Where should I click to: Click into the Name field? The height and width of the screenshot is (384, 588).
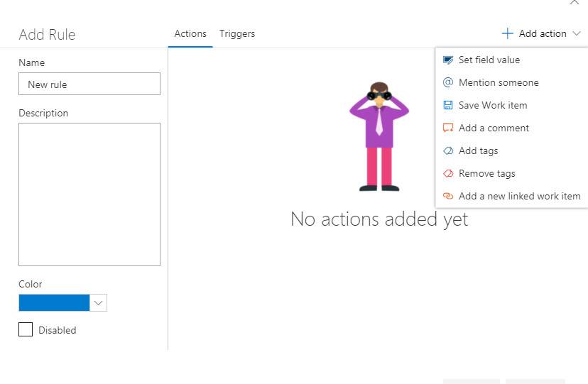89,84
